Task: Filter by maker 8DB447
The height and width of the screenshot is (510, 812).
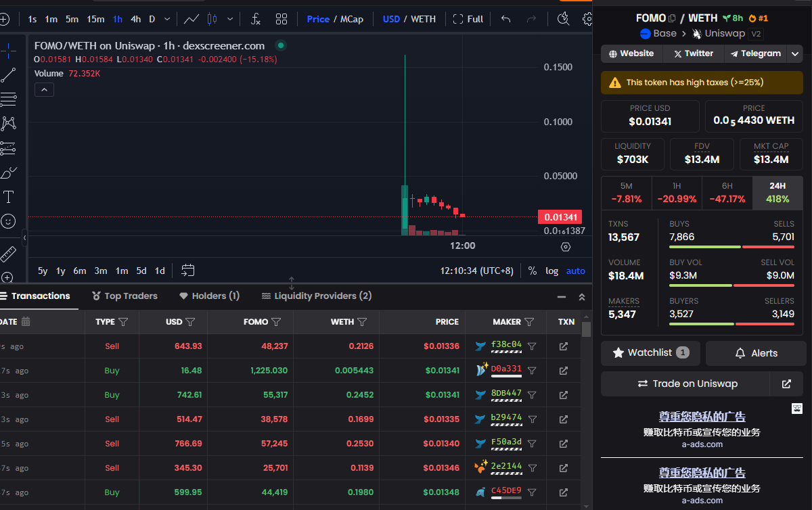Action: pyautogui.click(x=532, y=395)
